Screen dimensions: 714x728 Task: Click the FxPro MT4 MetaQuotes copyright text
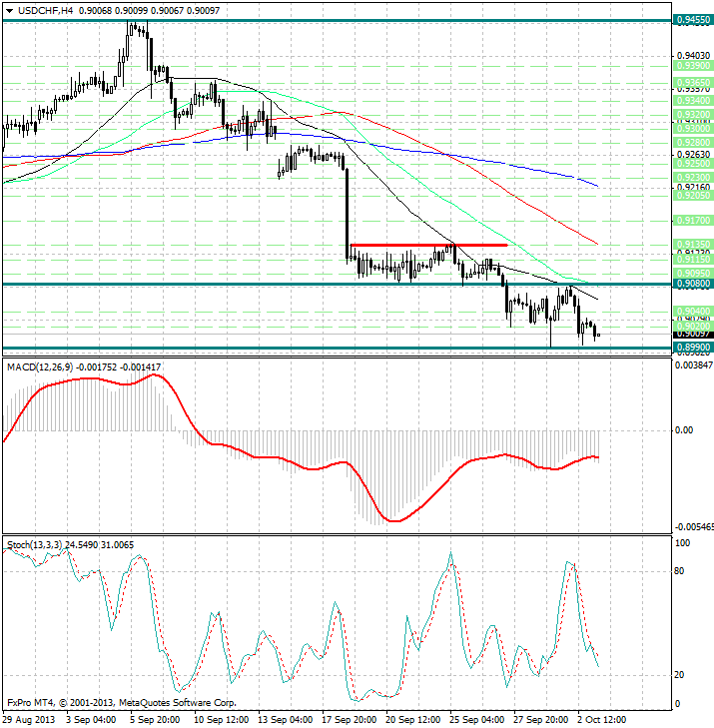point(122,703)
